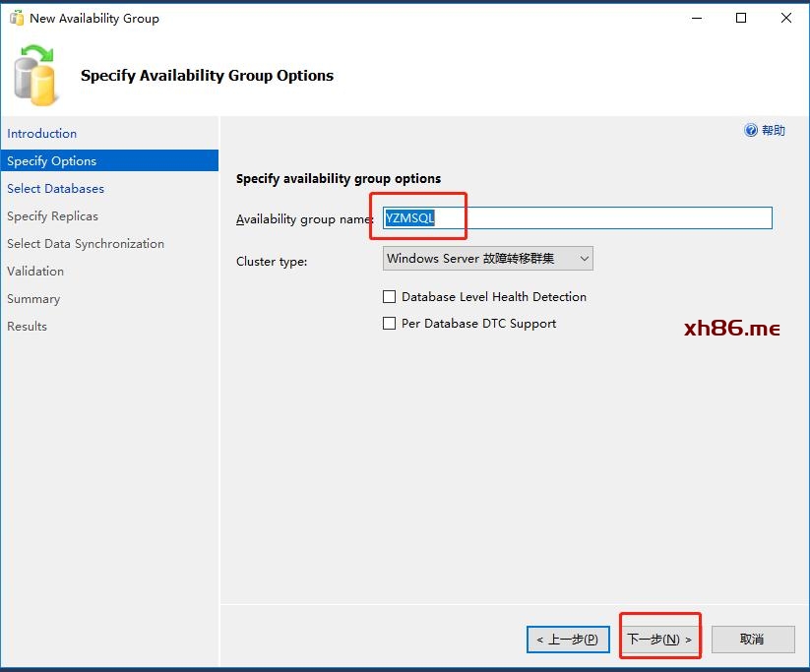Go to the Introduction step
810x672 pixels.
click(42, 134)
